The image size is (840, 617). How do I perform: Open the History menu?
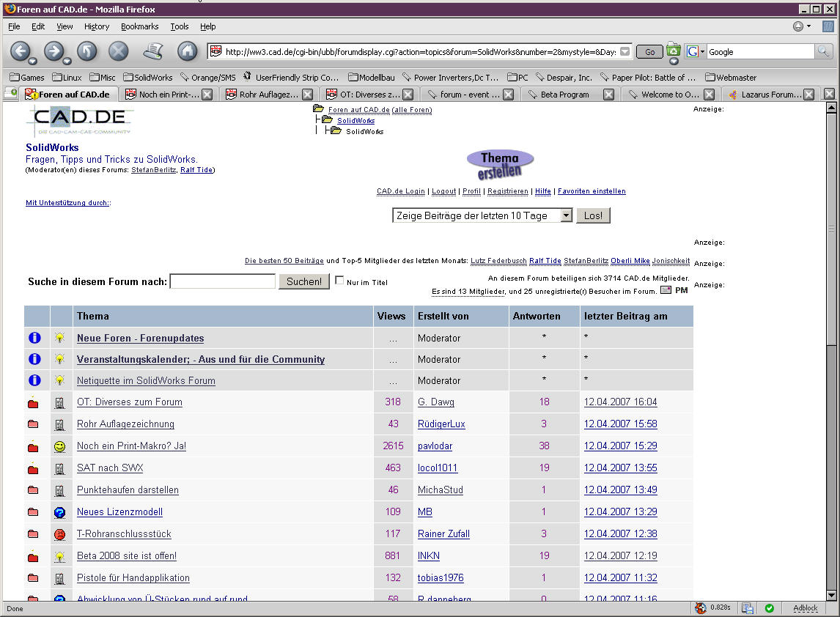click(x=97, y=26)
